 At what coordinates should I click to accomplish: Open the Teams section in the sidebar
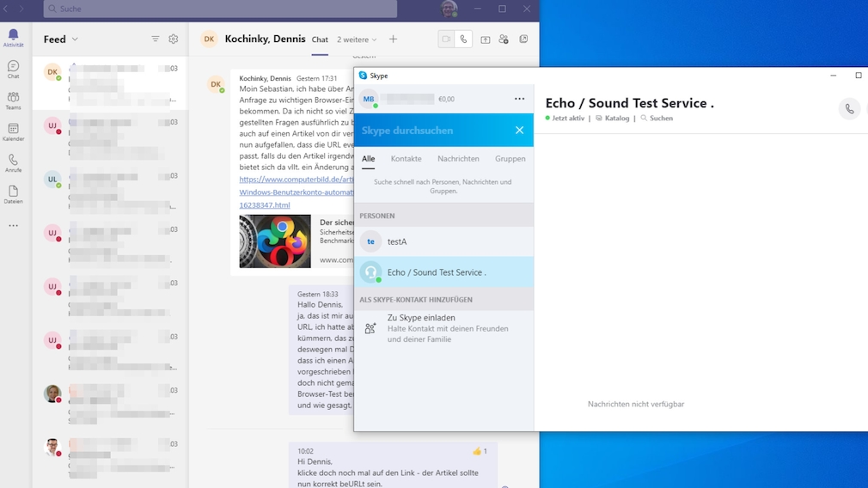(13, 101)
